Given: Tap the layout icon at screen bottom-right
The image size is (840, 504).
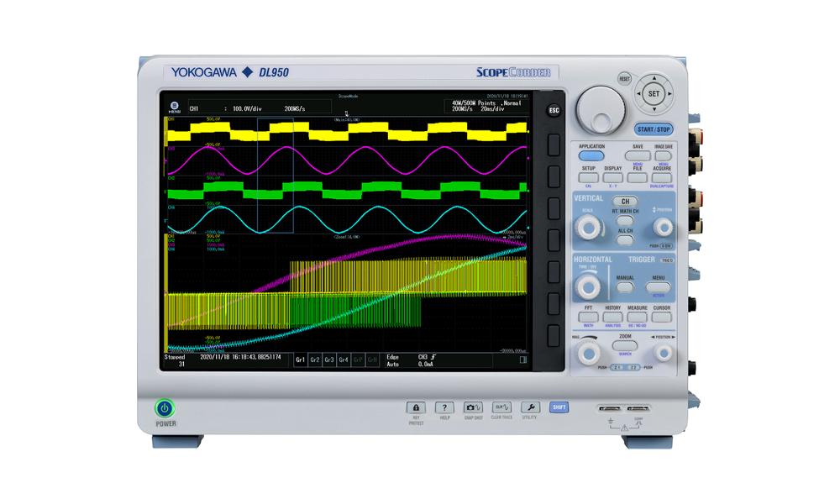Looking at the screenshot, I should pos(522,360).
